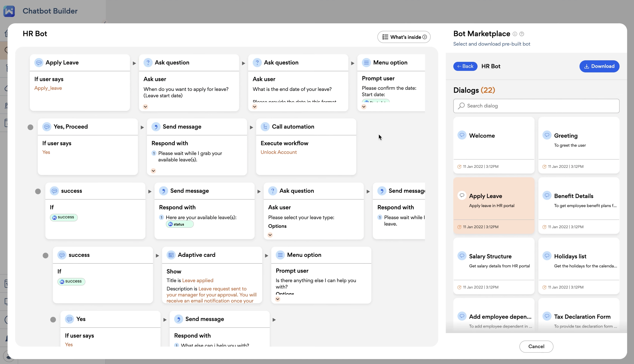The height and width of the screenshot is (364, 634).
Task: Click the Adaptive card node icon
Action: [171, 255]
